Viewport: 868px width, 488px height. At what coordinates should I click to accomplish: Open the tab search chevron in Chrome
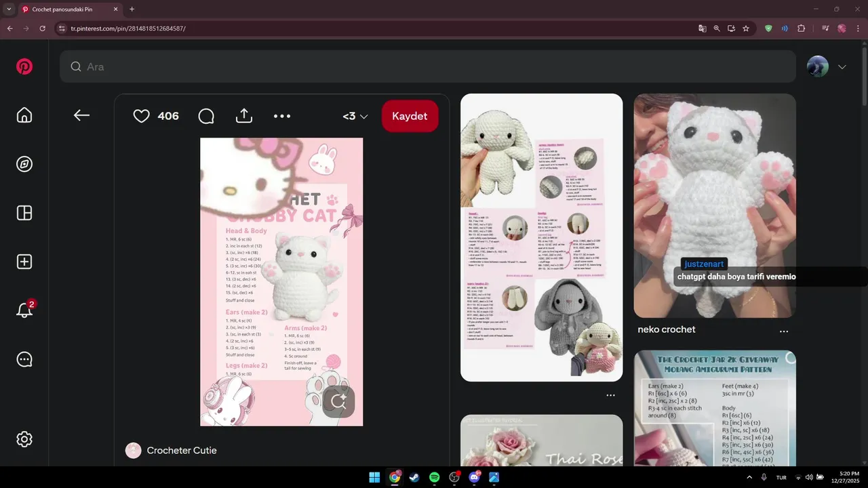point(7,9)
